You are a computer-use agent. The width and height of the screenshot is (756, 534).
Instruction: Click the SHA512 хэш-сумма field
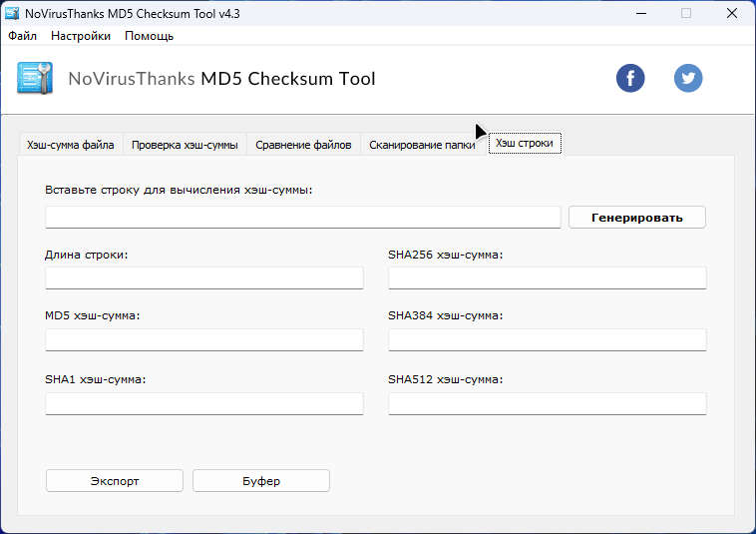pyautogui.click(x=547, y=404)
